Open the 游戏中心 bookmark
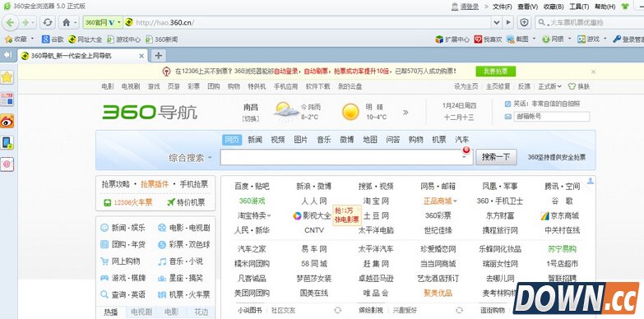 point(123,39)
